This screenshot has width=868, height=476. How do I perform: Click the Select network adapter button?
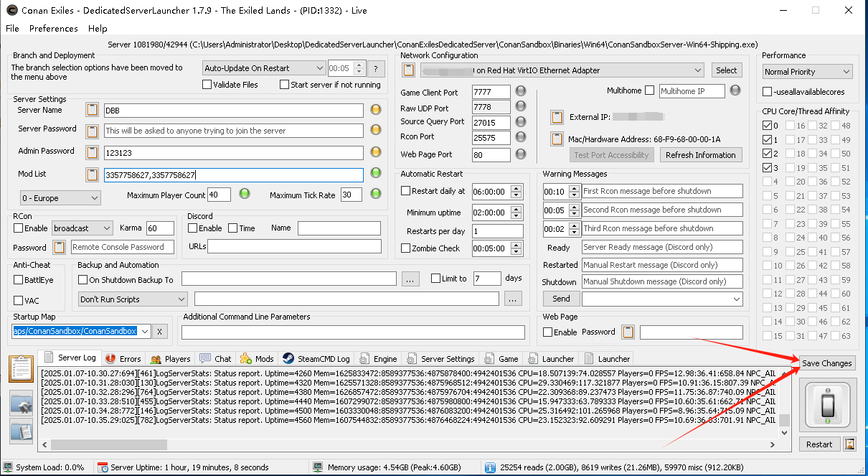click(x=726, y=70)
